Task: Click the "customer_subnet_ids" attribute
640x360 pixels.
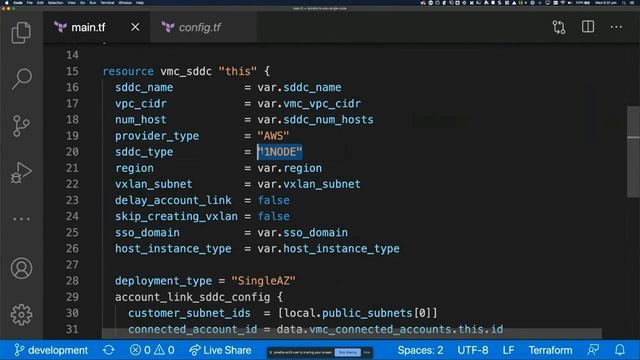Action: (x=189, y=313)
